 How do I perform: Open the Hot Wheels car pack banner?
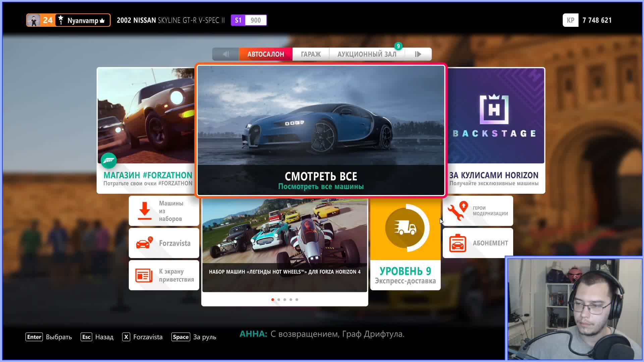point(285,245)
